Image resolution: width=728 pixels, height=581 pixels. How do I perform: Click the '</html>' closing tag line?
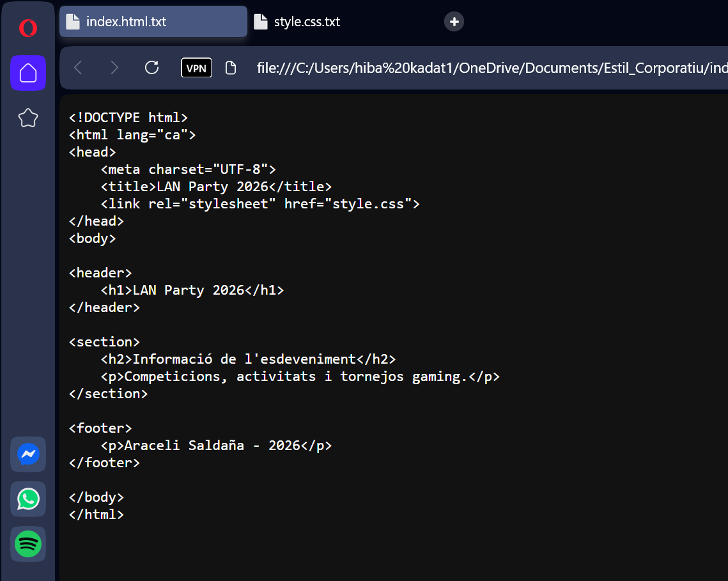coord(96,515)
